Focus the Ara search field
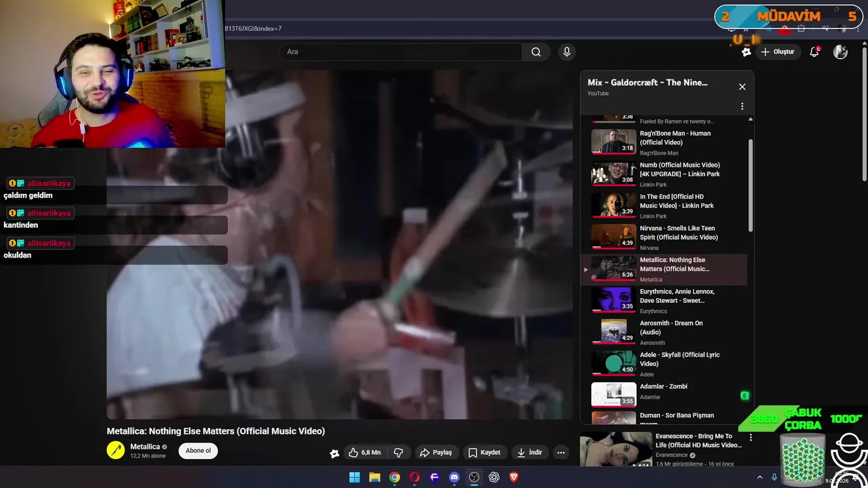 (x=401, y=52)
